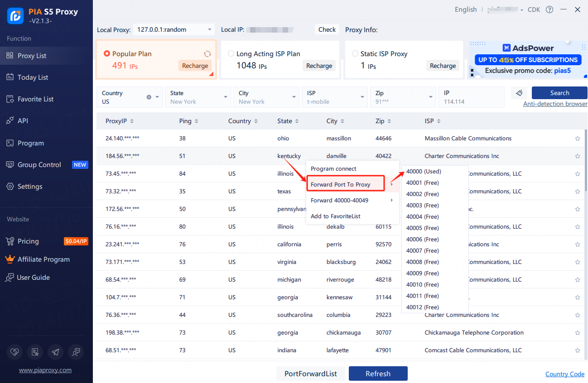The image size is (588, 383).
Task: Expand the Zip filter dropdown
Action: pyautogui.click(x=431, y=97)
